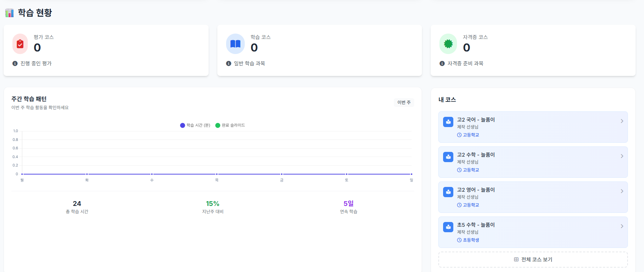Click the blue book 학습 코스 icon
Screen dimensions: 644x272
(x=235, y=44)
